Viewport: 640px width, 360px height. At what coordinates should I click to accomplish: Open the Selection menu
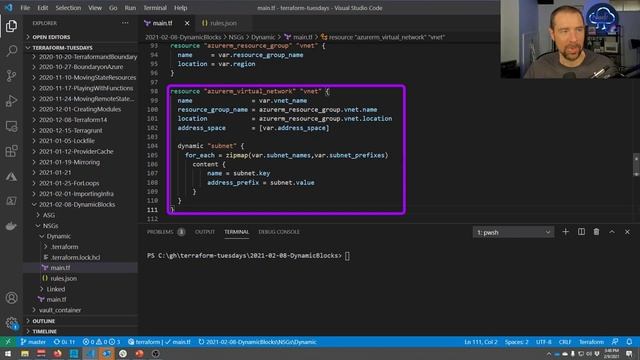(68, 8)
